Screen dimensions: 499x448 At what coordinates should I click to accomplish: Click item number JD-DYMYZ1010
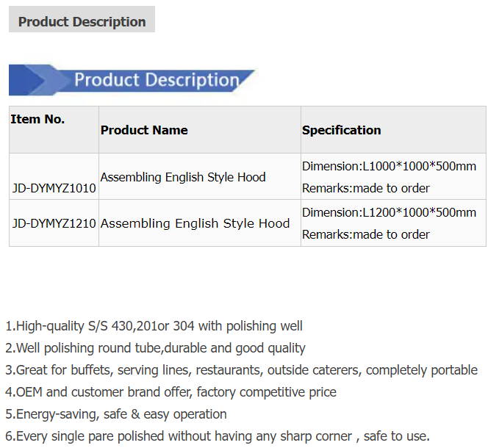(x=54, y=188)
